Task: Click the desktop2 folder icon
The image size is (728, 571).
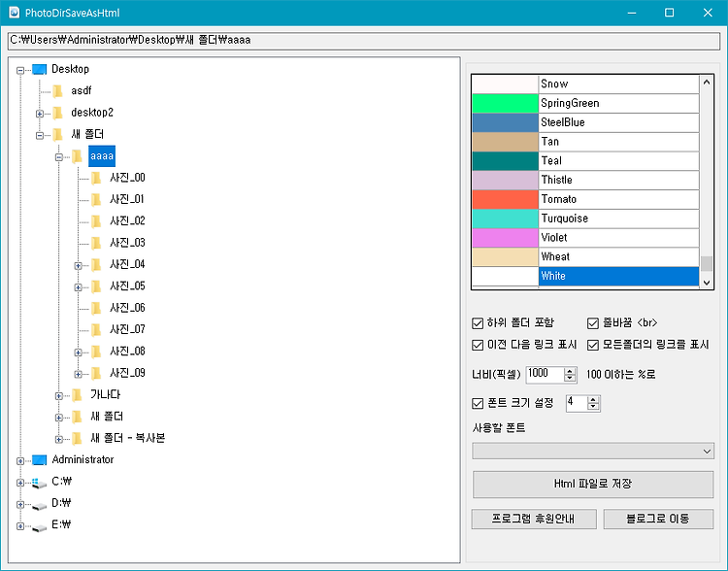Action: pos(58,113)
